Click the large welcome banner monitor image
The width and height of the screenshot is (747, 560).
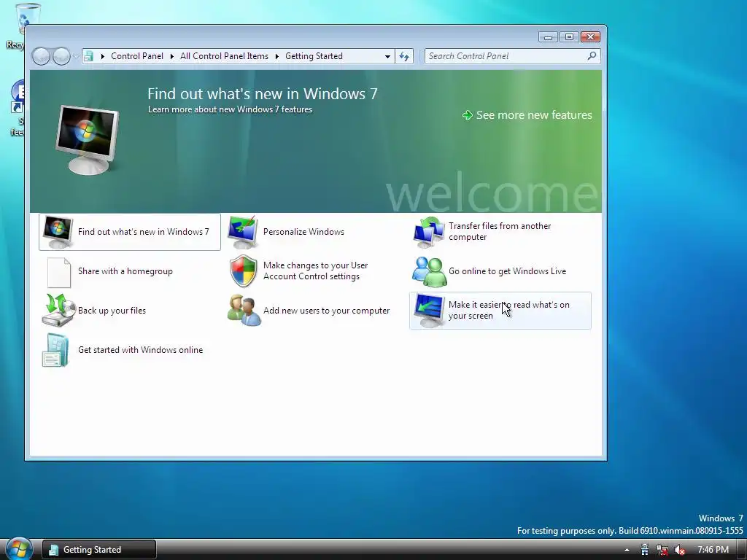click(x=88, y=139)
